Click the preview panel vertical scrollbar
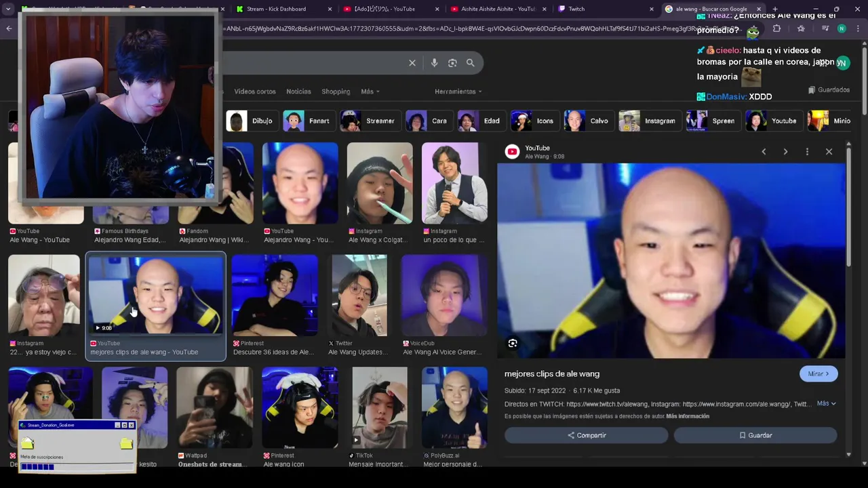 (848, 207)
